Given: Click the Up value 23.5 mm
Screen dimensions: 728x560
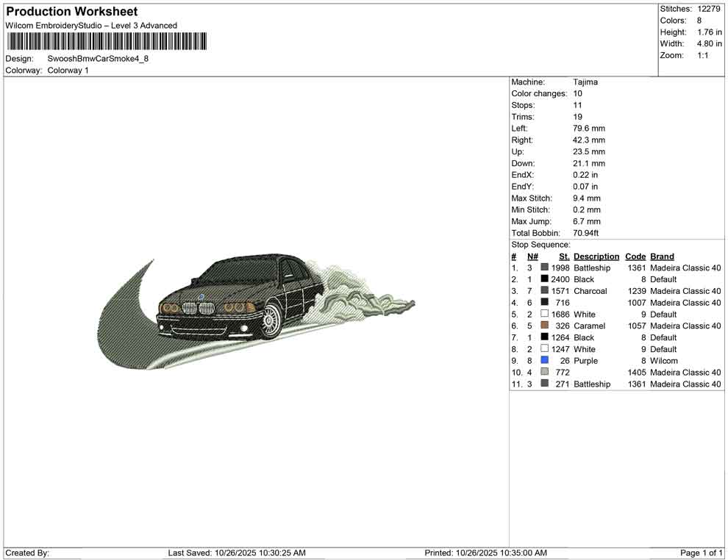Looking at the screenshot, I should click(589, 151).
